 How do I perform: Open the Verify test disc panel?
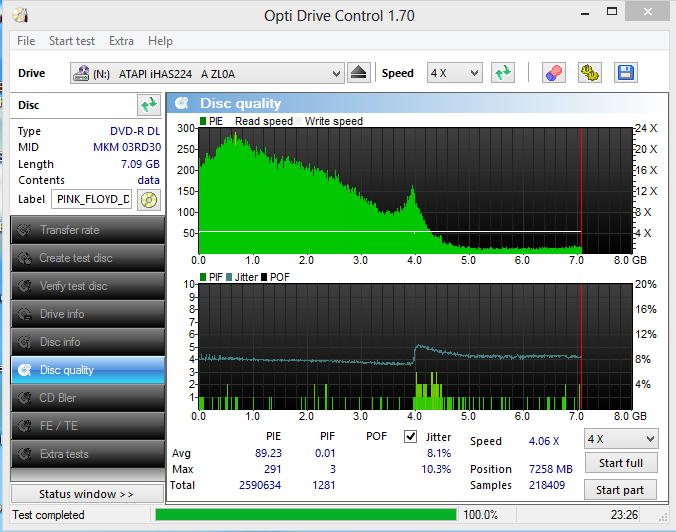[x=88, y=286]
